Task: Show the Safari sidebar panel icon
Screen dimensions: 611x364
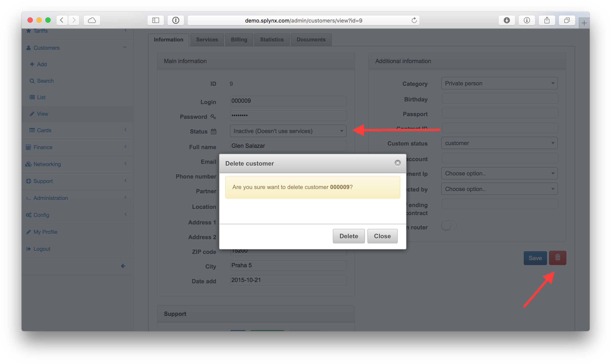Action: coord(156,20)
